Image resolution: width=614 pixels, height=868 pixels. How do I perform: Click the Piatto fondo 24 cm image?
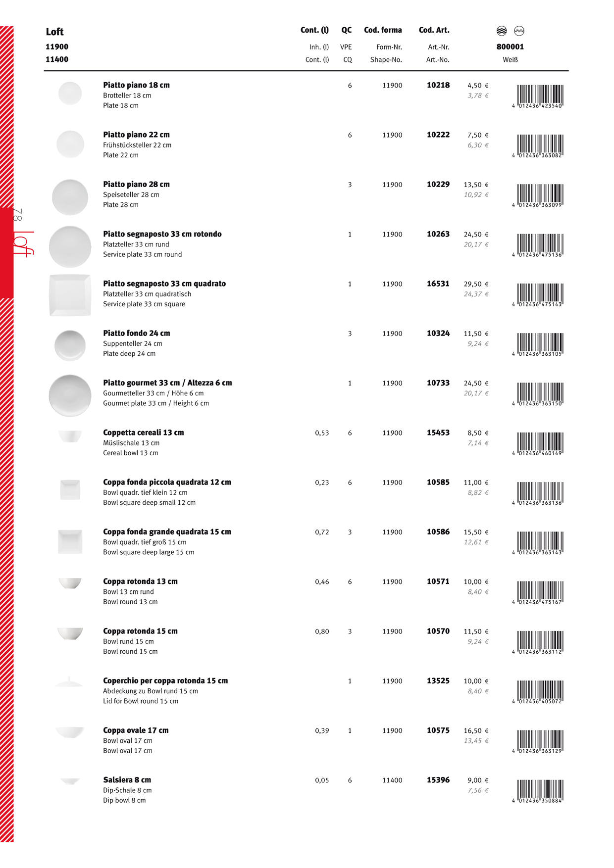coord(70,345)
